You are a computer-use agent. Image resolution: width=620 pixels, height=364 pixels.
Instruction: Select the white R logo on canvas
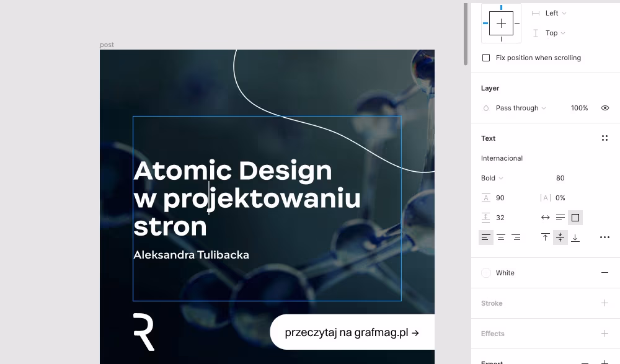144,332
